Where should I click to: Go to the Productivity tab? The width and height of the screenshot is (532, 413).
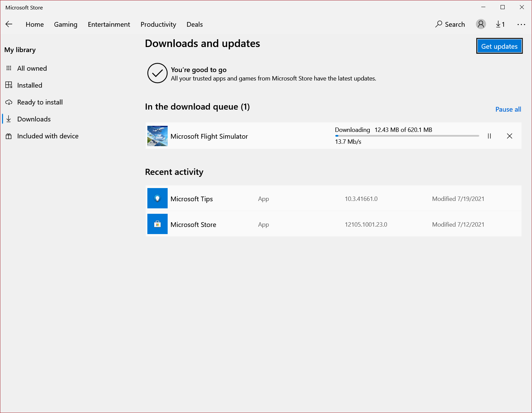coord(158,24)
